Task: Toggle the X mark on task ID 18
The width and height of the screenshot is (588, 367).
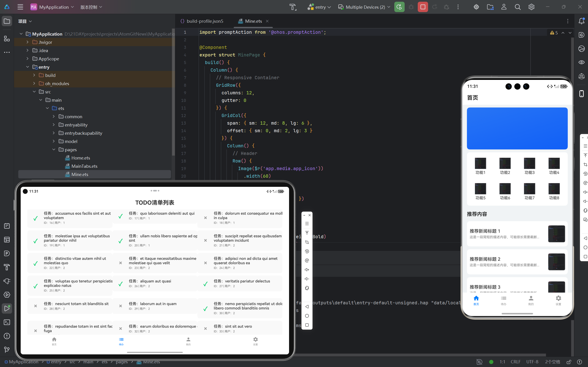Action: tap(205, 218)
